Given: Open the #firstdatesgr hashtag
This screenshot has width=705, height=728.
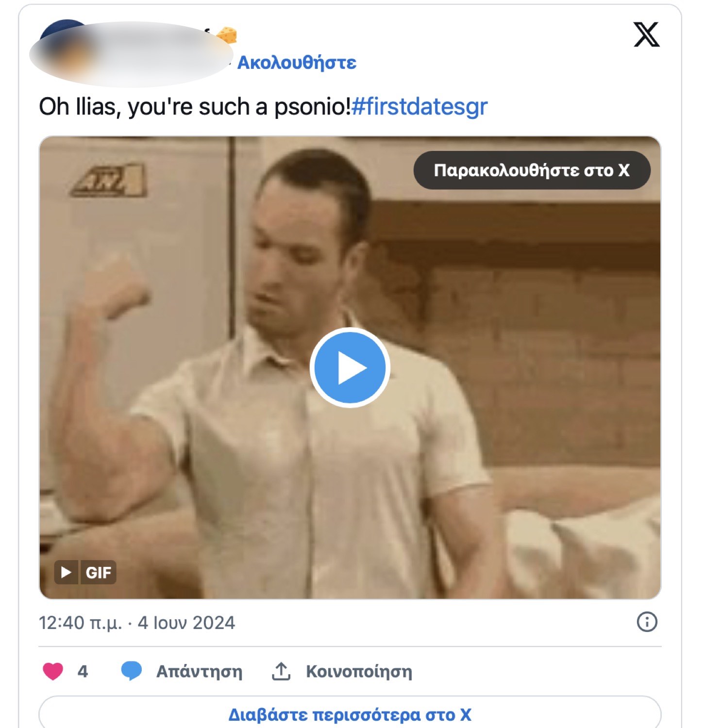Looking at the screenshot, I should [420, 107].
